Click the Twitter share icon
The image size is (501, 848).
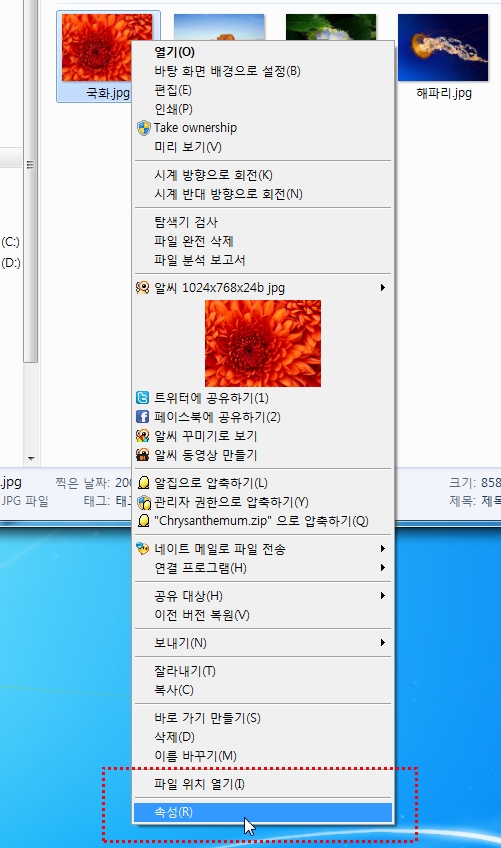(x=142, y=398)
